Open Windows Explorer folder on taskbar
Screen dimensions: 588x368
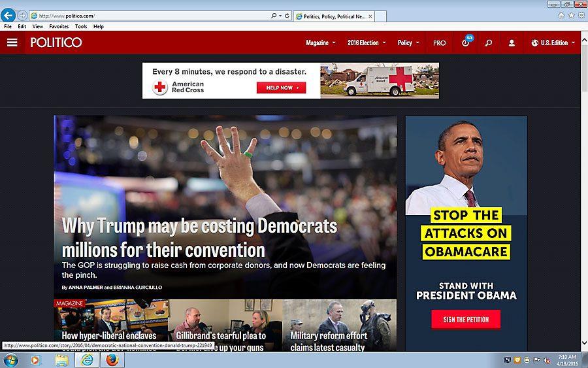pyautogui.click(x=61, y=361)
